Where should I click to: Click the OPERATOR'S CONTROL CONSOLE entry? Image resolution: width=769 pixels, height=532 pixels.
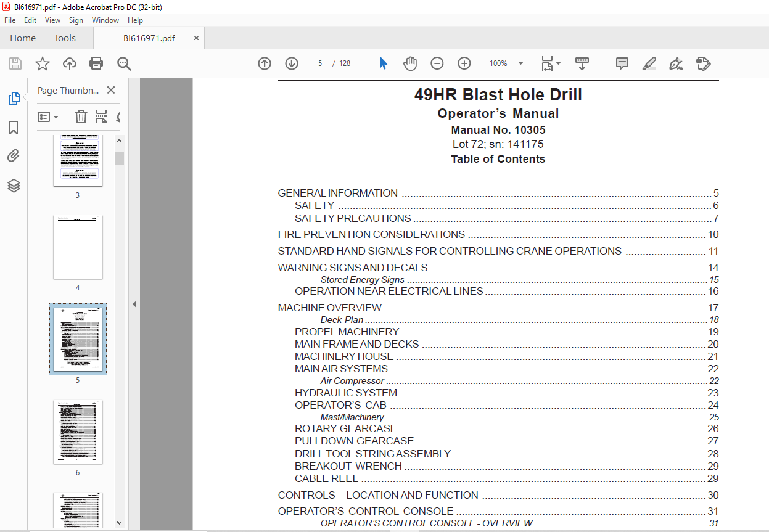click(498, 511)
